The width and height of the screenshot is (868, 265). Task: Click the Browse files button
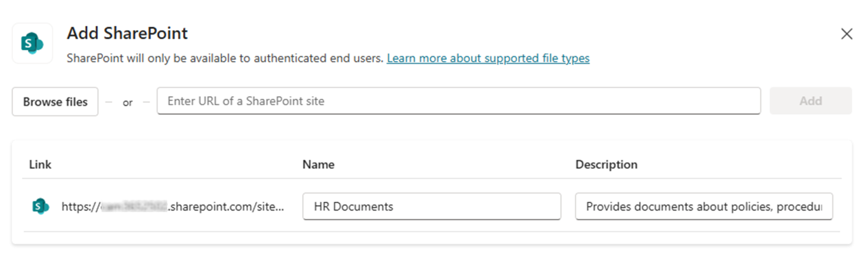pyautogui.click(x=56, y=102)
